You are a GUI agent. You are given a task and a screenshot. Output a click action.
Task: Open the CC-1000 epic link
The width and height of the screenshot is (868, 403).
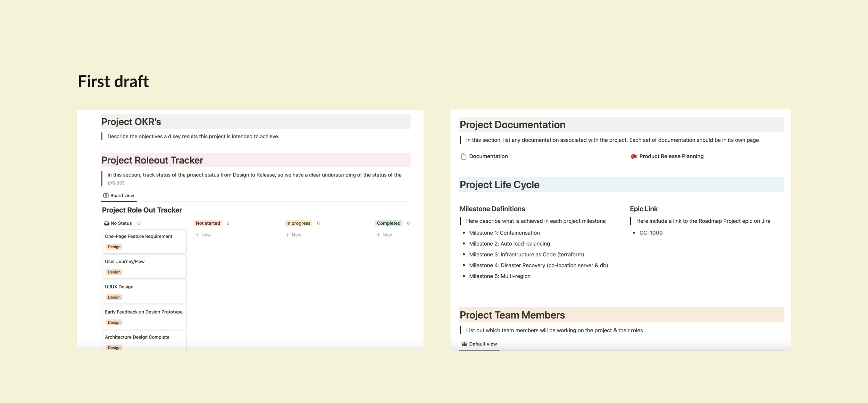(x=651, y=233)
